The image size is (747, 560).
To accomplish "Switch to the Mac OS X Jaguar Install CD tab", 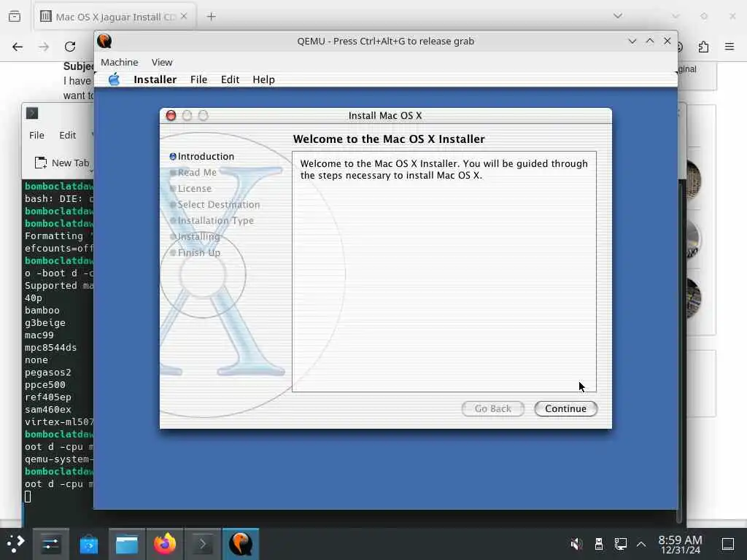I will pyautogui.click(x=113, y=17).
